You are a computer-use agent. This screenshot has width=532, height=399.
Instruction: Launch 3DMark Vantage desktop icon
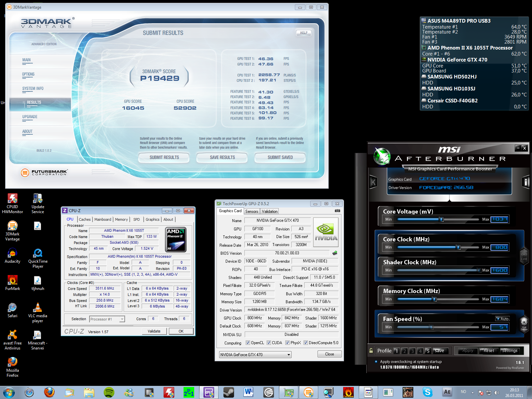13,231
